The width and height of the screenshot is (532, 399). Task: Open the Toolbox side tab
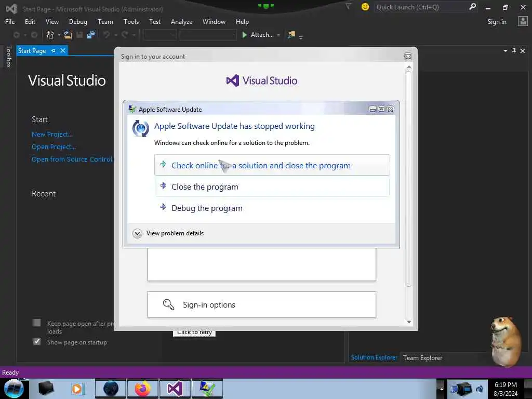click(8, 57)
